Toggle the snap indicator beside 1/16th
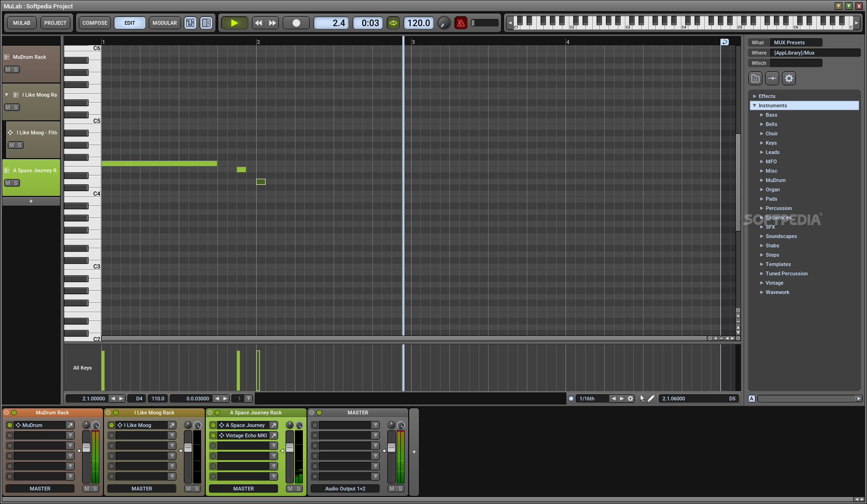The width and height of the screenshot is (867, 504). pos(571,399)
